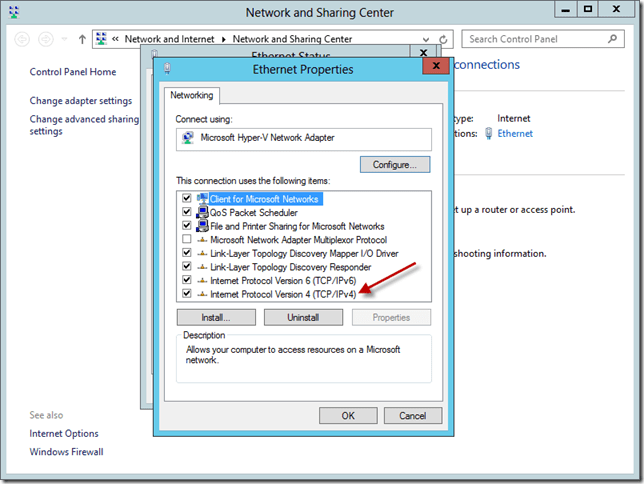Expand the Network and Internet breadcrumb arrow

[225, 39]
